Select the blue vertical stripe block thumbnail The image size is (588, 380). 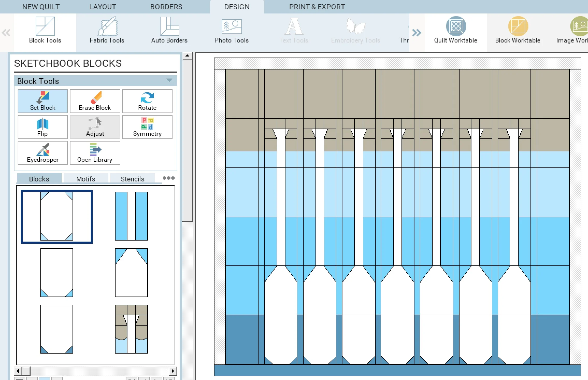pyautogui.click(x=131, y=216)
